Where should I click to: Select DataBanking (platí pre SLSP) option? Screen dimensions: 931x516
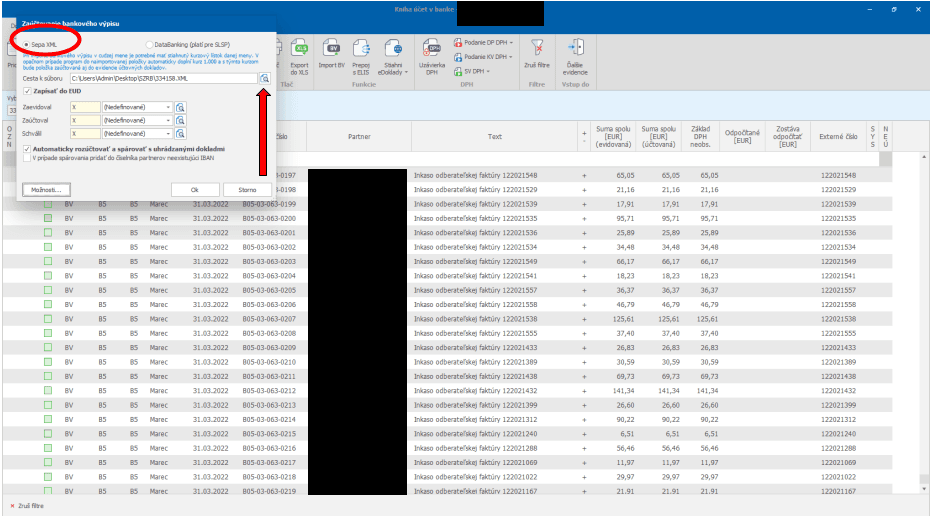[x=149, y=45]
